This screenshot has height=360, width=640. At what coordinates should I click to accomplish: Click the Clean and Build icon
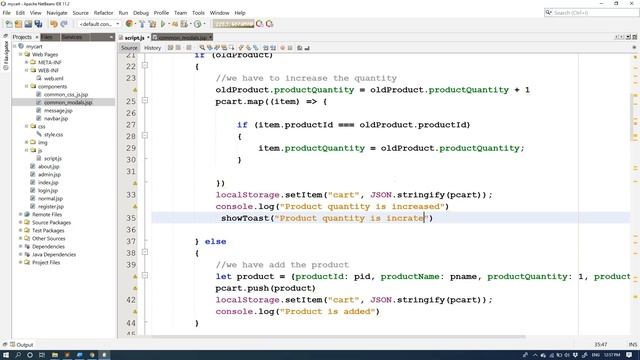(152, 24)
